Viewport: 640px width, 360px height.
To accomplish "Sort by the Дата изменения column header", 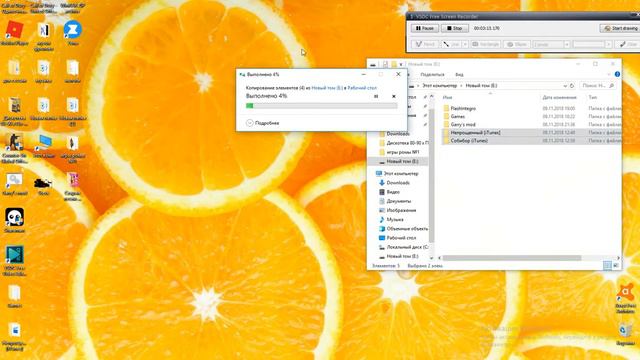I will [559, 98].
